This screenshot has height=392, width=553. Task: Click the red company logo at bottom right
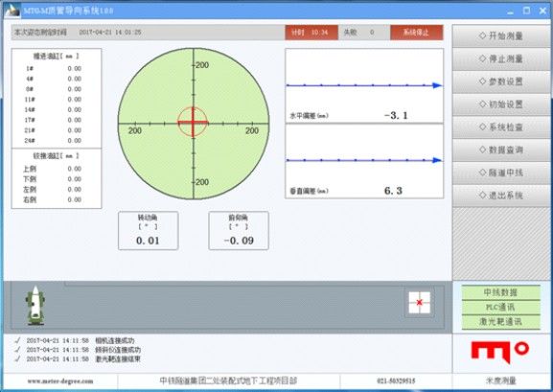(x=500, y=352)
